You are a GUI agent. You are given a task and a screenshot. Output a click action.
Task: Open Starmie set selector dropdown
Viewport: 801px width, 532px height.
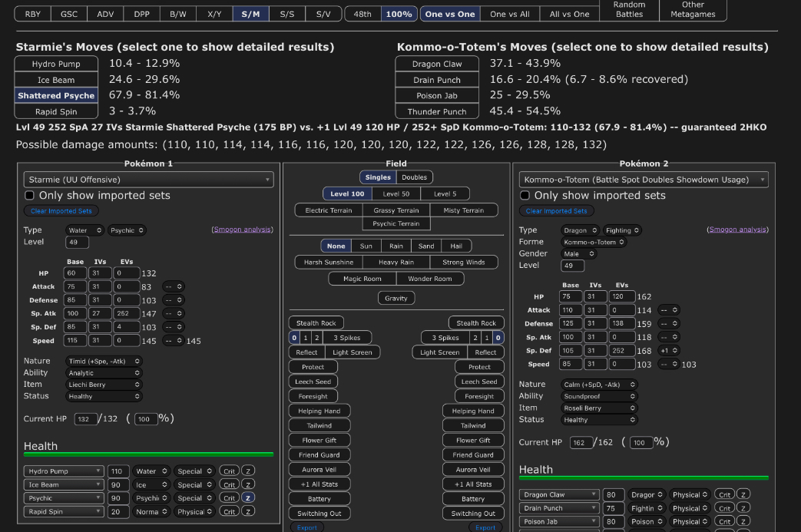(149, 179)
